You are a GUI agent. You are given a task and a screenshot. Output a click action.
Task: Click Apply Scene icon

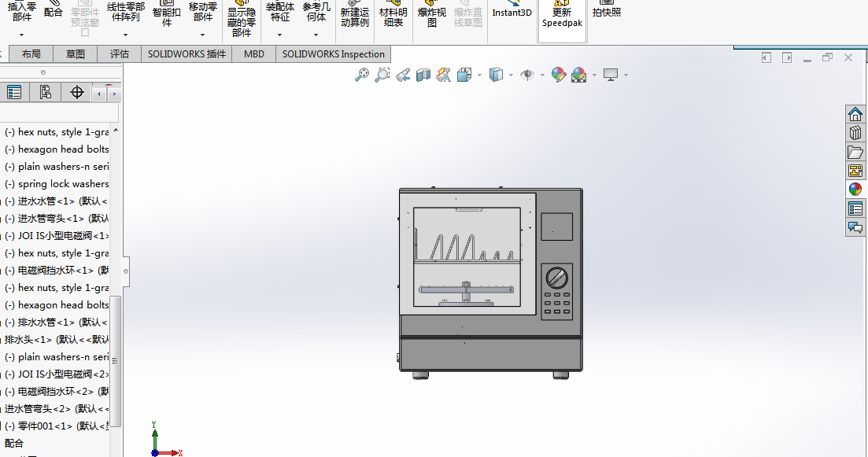click(578, 75)
